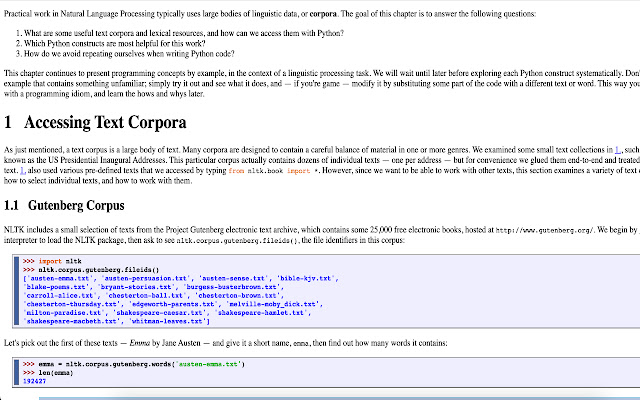Click 'austen-sense.txt' in the code output
The height and width of the screenshot is (400, 640).
(x=234, y=278)
